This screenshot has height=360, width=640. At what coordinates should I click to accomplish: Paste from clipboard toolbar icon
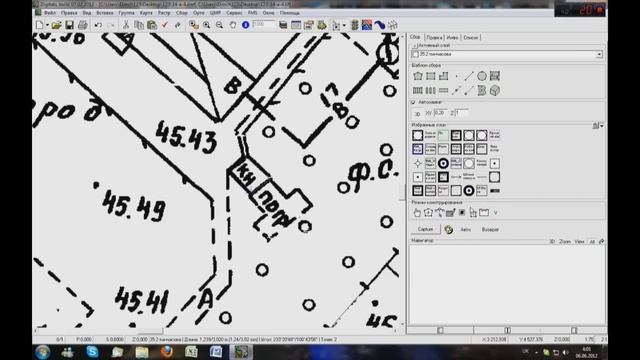pyautogui.click(x=152, y=25)
